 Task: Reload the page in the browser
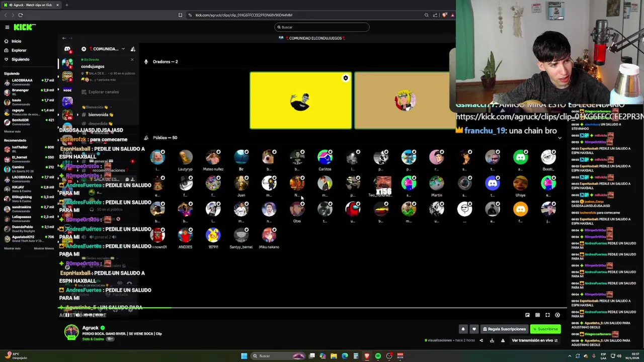click(21, 15)
